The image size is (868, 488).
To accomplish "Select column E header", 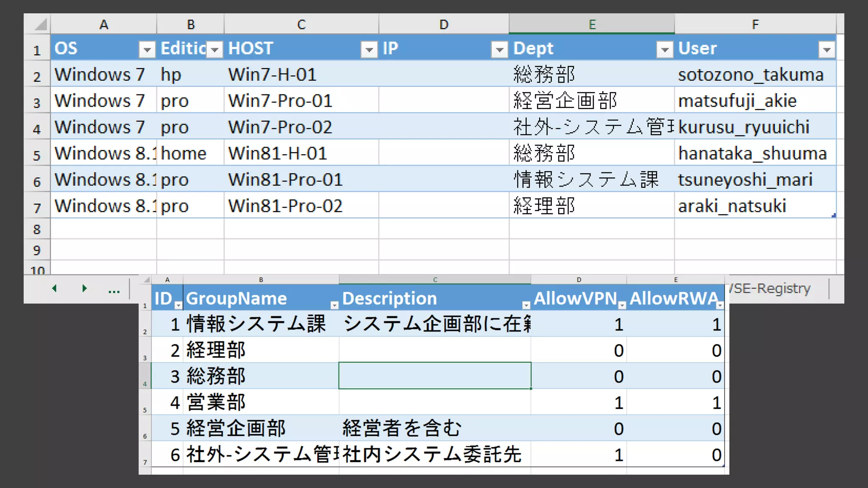I will tap(592, 24).
